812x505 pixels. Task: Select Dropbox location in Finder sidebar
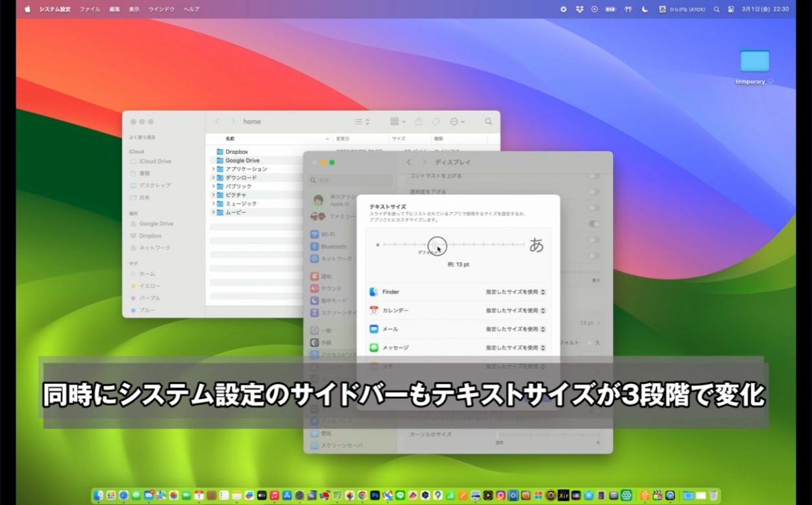pos(146,236)
